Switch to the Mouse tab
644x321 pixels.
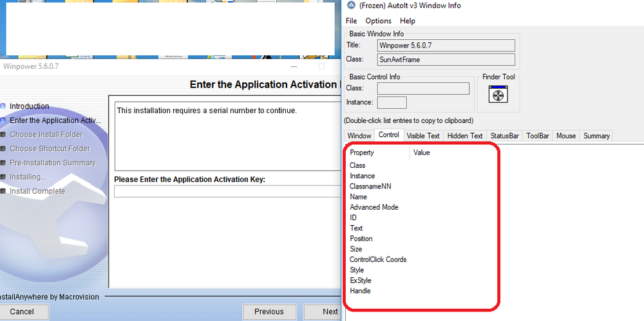(x=566, y=136)
